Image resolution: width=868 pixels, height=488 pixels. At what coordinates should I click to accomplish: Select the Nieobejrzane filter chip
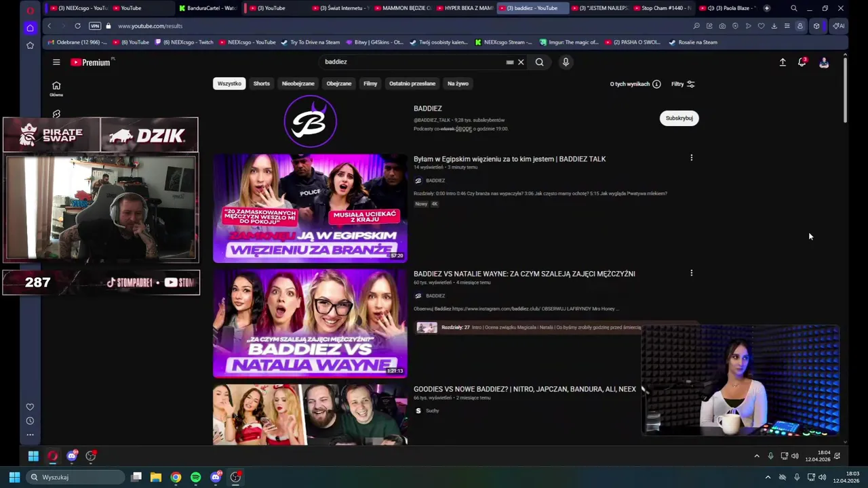[298, 83]
